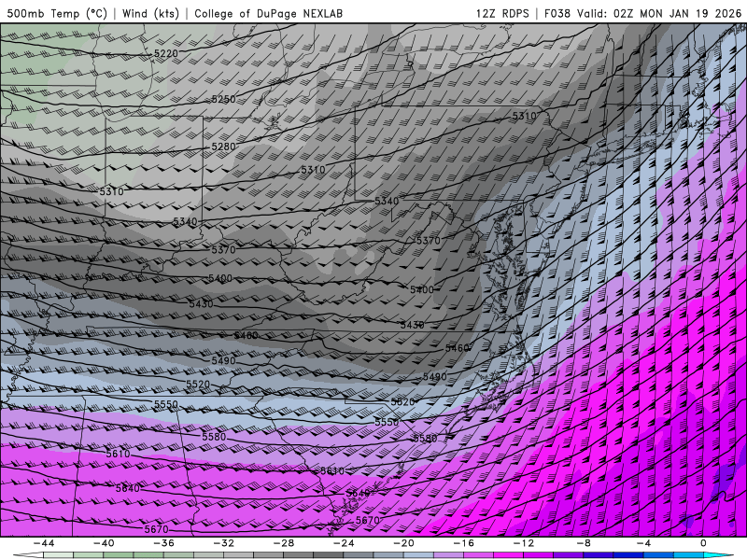
Task: Click the -40 color scale label
Action: point(104,543)
